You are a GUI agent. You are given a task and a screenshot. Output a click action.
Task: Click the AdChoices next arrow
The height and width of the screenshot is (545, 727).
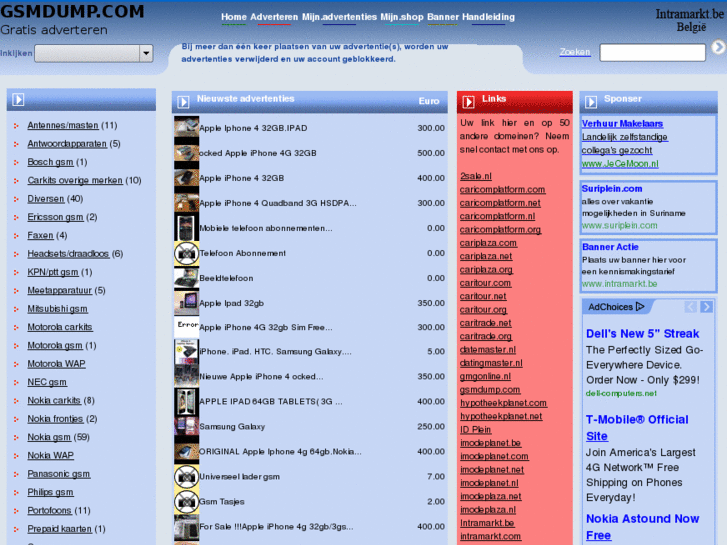[x=707, y=307]
